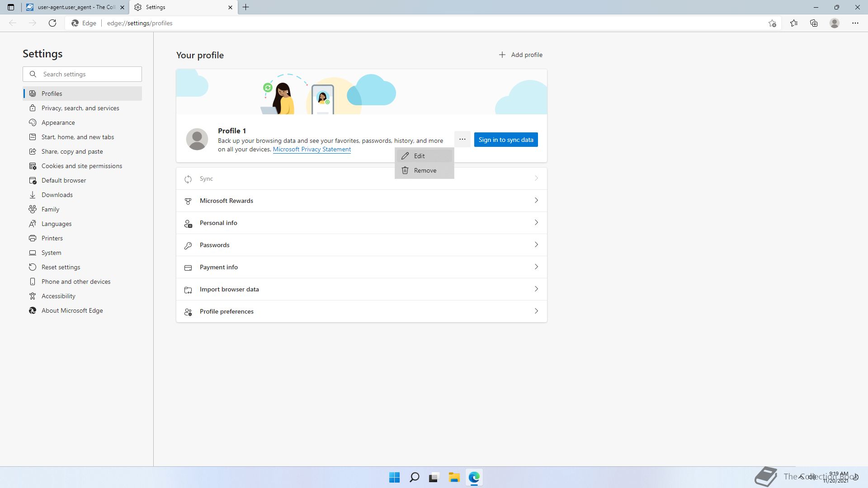Open the Favorites list icon

point(794,23)
